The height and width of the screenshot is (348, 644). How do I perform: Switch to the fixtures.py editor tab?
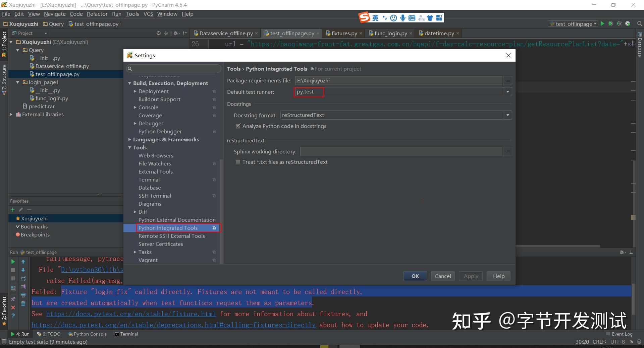[343, 33]
